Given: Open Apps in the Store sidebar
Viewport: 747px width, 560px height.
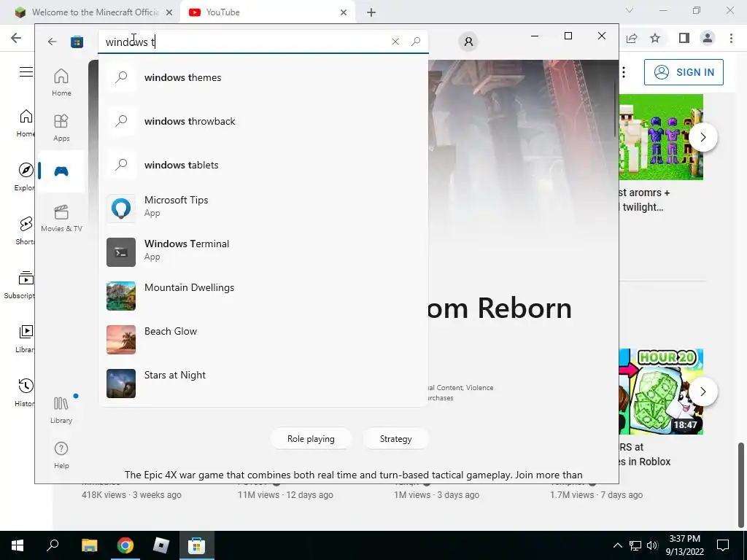Looking at the screenshot, I should [x=61, y=128].
